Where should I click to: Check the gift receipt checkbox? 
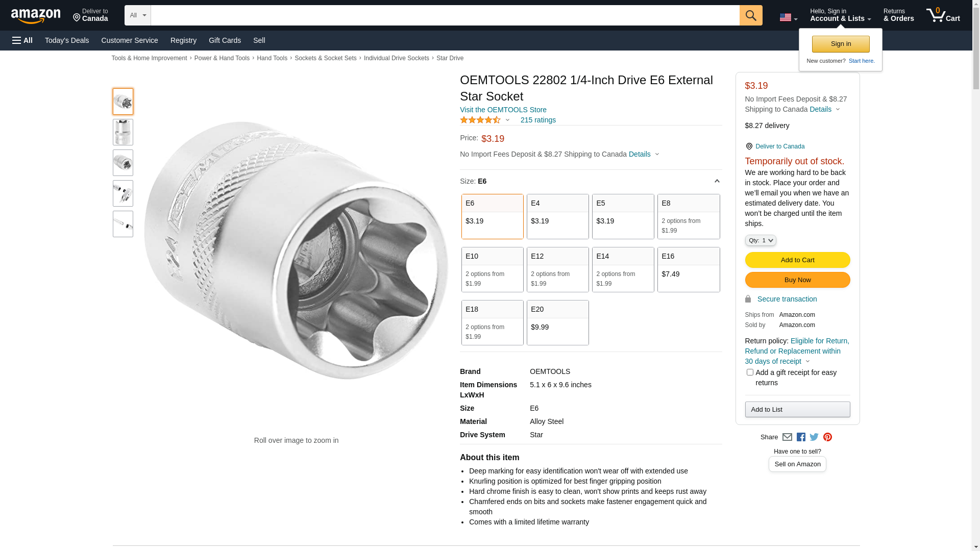[x=750, y=372]
